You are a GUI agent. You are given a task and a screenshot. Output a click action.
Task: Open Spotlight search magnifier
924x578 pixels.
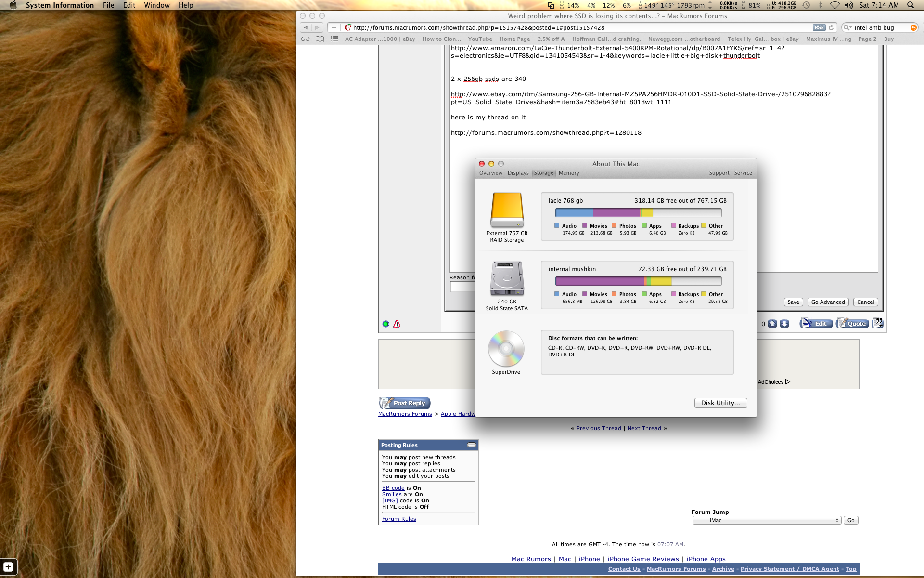pyautogui.click(x=911, y=5)
